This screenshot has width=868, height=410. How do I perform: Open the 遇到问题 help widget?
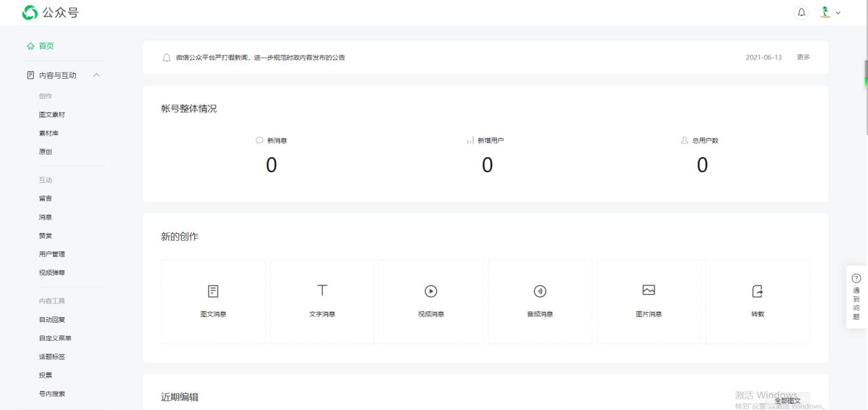tap(856, 298)
